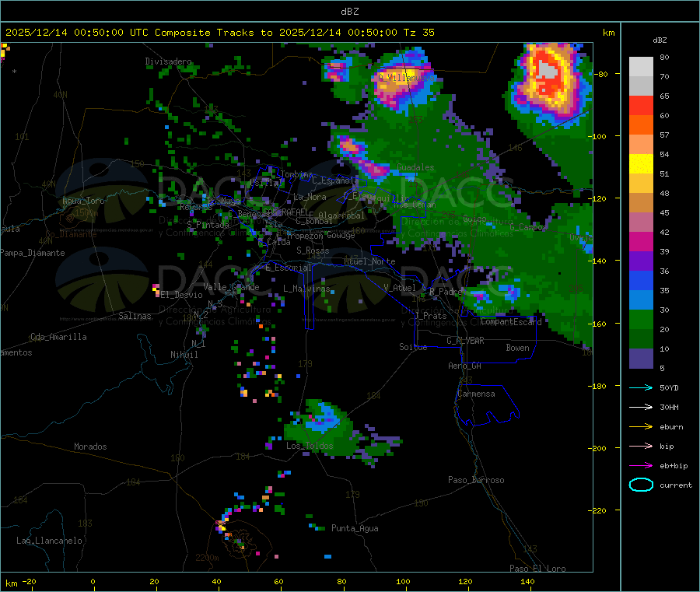The height and width of the screenshot is (592, 700).
Task: Click the Atuel_Norte map label
Action: (x=369, y=261)
